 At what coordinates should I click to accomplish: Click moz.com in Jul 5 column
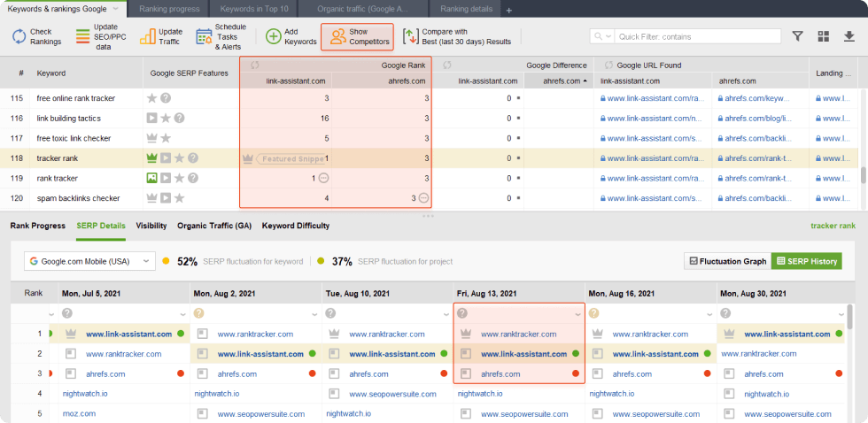point(79,413)
